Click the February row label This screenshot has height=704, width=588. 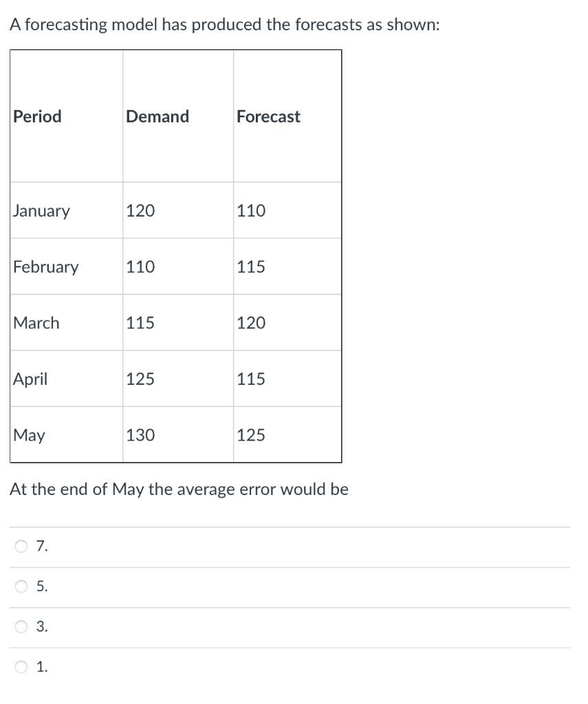[45, 267]
